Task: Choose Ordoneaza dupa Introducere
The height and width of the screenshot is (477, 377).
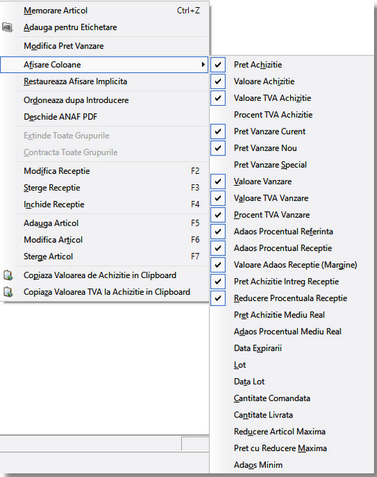Action: point(105,100)
